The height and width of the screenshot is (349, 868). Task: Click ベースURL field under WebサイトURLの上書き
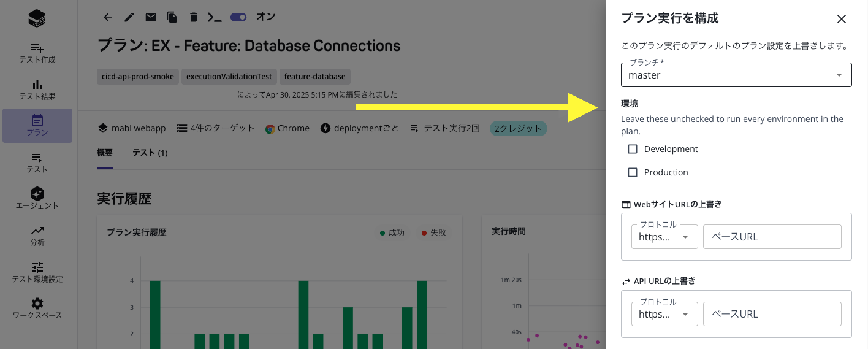(x=772, y=237)
